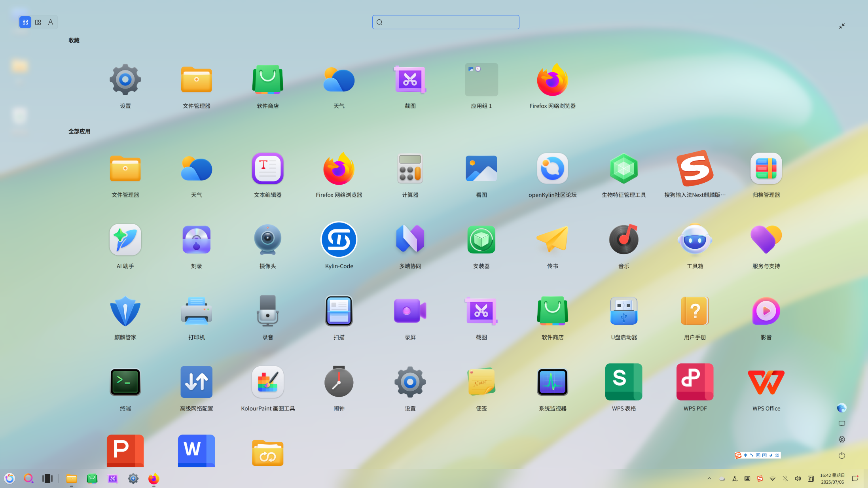Switch to icon grid view mode
Screen dimensions: 868x488
coord(25,22)
